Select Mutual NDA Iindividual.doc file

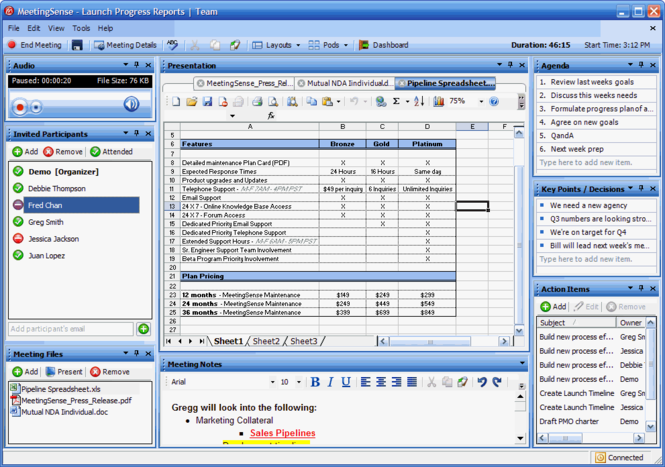(59, 412)
